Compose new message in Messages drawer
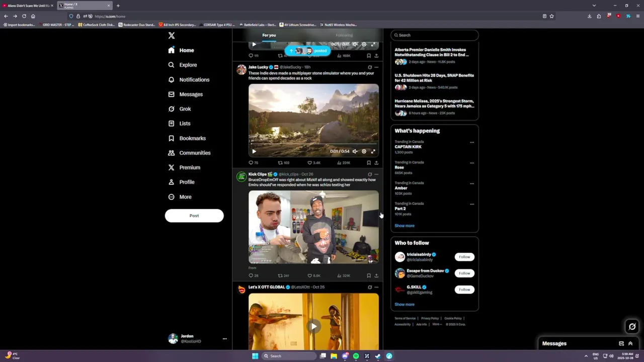This screenshot has width=644, height=362. click(621, 343)
